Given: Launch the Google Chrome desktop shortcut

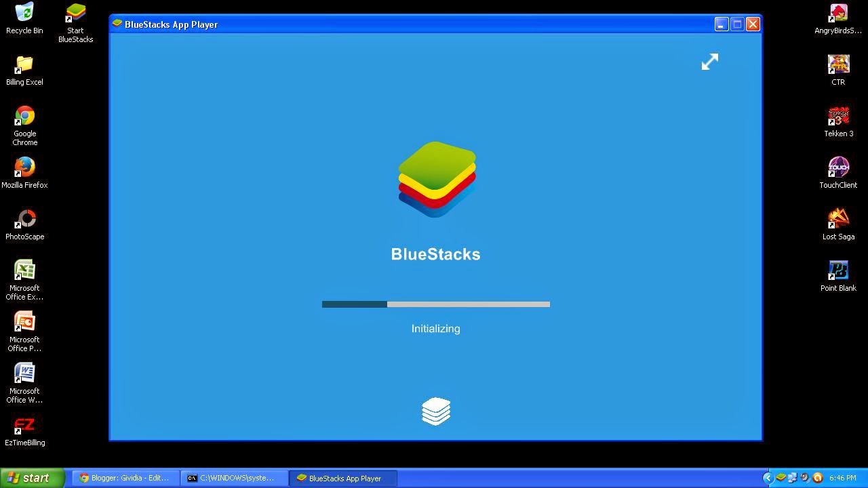Looking at the screenshot, I should [x=24, y=125].
